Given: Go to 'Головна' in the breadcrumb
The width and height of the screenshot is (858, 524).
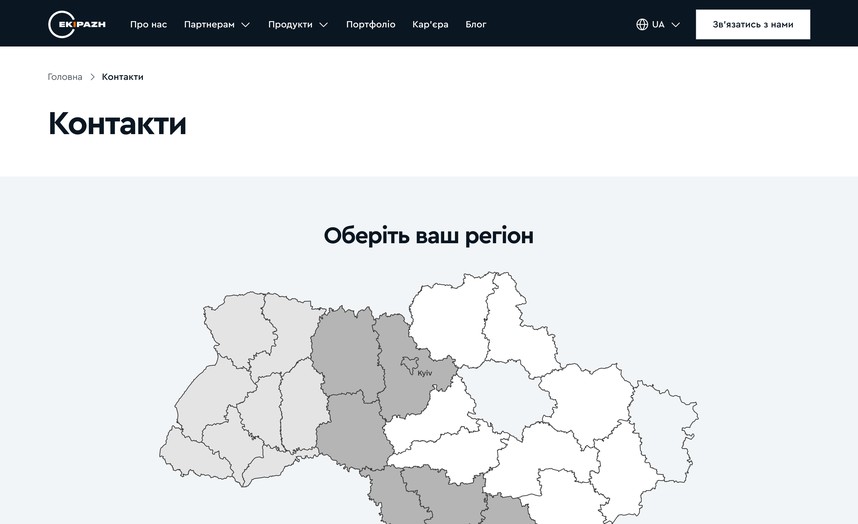Looking at the screenshot, I should pyautogui.click(x=65, y=77).
